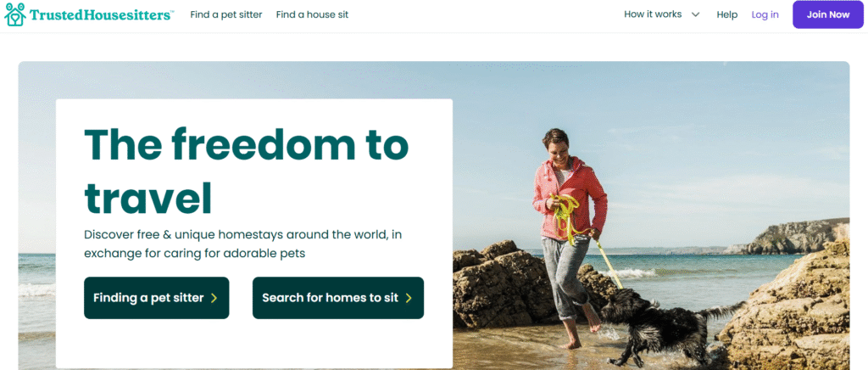Viewport: 868px width, 370px height.
Task: Click yellow arrow on Search for homes to sit
Action: 409,299
